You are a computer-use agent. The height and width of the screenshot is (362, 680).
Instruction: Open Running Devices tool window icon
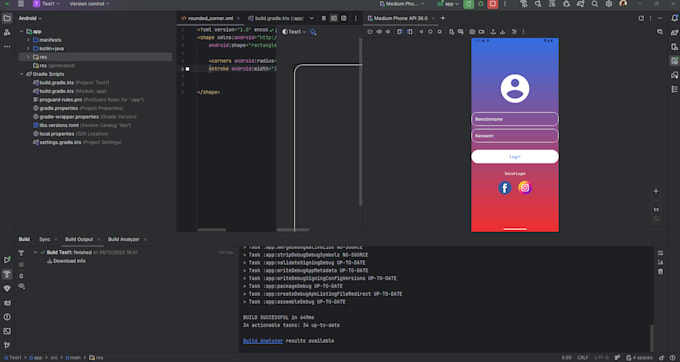click(674, 61)
